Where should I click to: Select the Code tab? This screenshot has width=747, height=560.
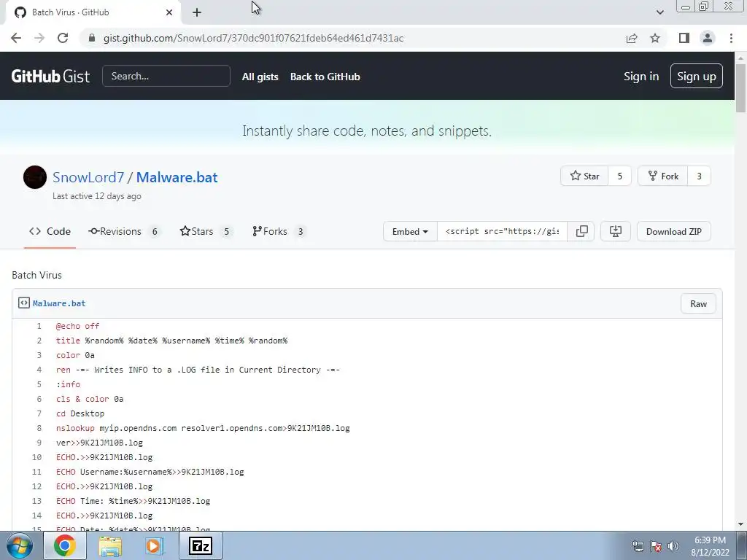click(50, 231)
